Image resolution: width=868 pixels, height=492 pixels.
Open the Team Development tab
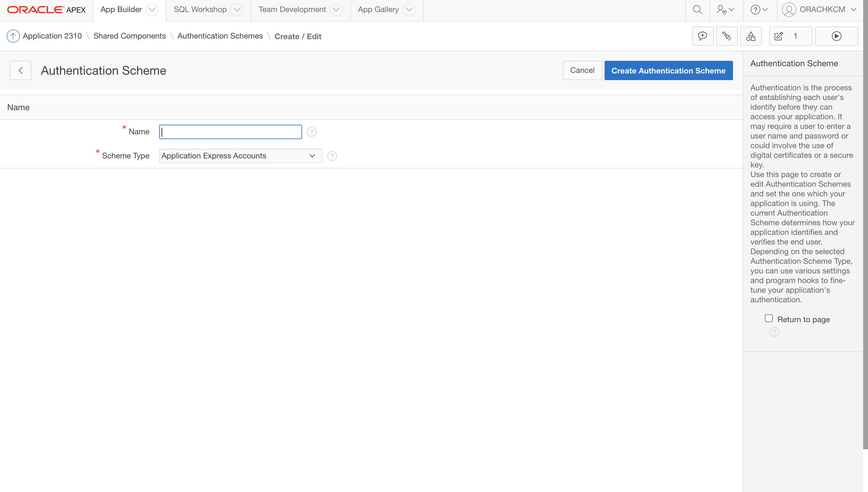pos(292,9)
